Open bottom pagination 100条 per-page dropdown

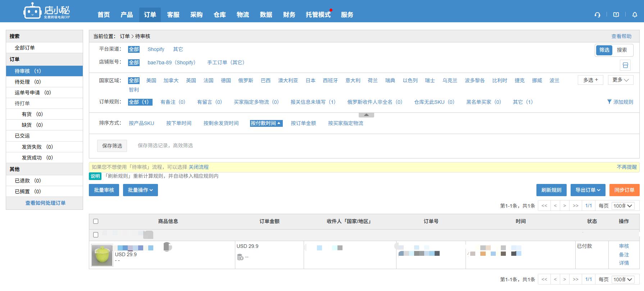click(623, 280)
